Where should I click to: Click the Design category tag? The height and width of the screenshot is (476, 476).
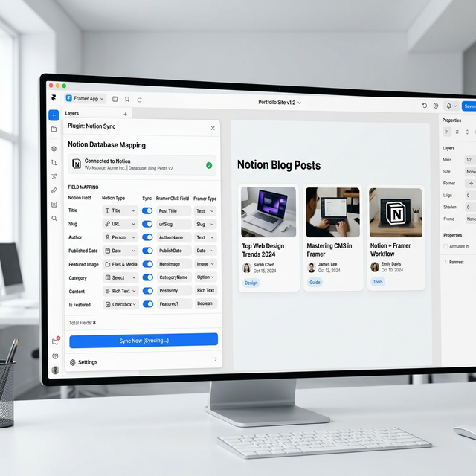point(251,283)
